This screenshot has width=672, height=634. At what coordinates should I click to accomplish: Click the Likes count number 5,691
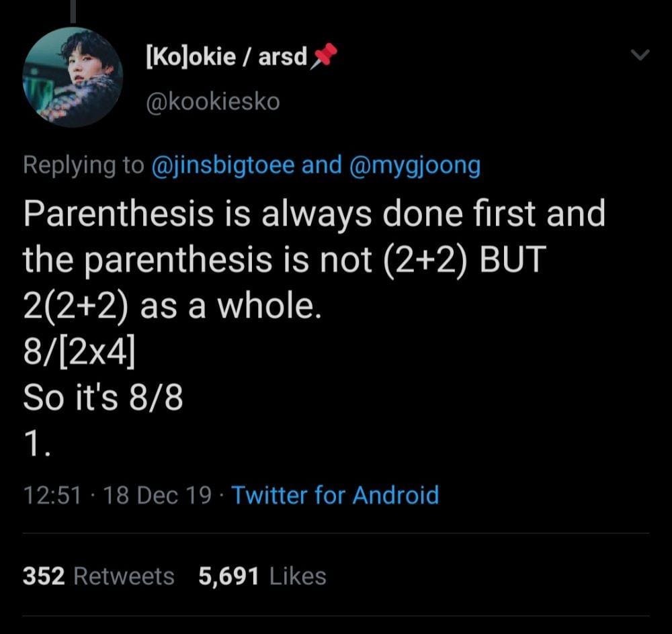228,576
